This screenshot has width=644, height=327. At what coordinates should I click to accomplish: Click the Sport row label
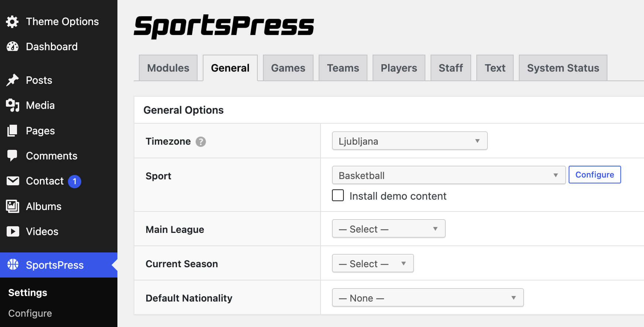point(158,176)
